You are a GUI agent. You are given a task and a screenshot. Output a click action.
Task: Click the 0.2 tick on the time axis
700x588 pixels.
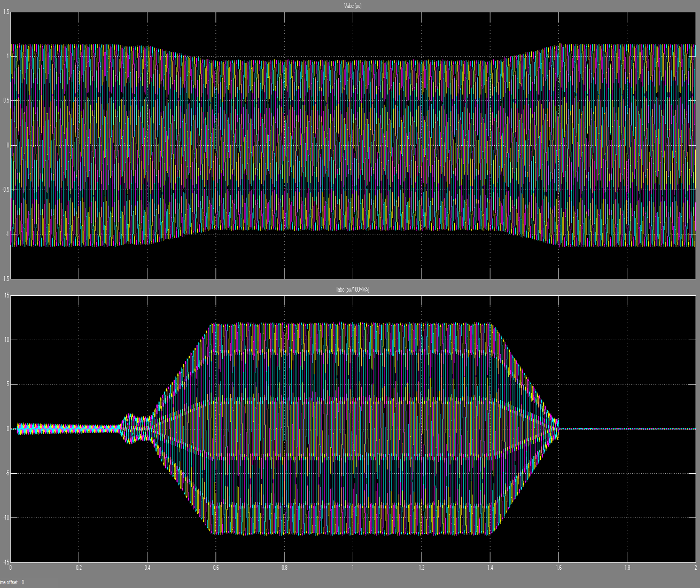tap(79, 568)
